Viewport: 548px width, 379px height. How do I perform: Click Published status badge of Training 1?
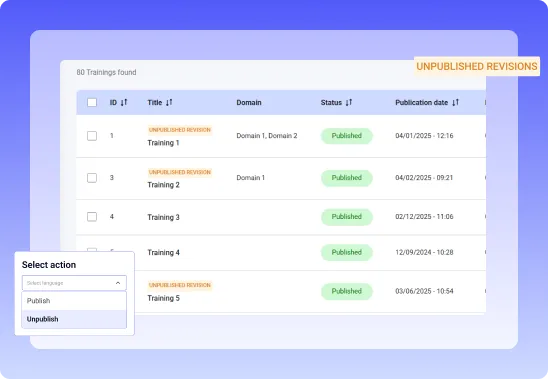pos(347,136)
